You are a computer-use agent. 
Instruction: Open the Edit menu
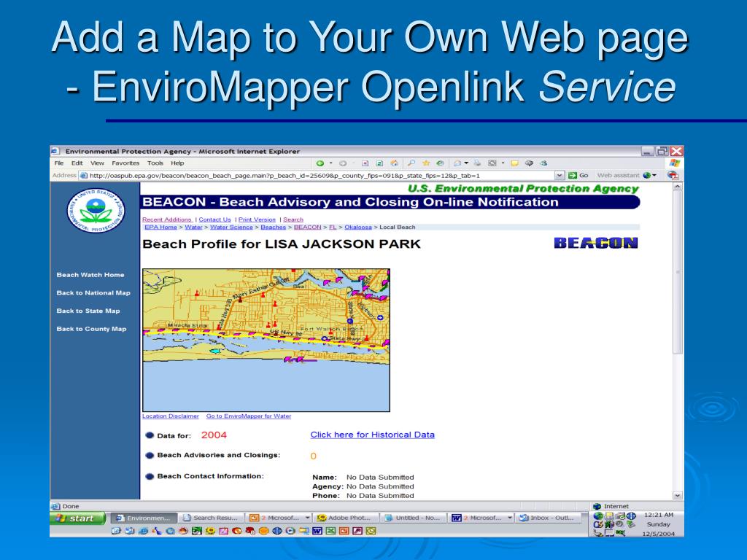tap(77, 163)
